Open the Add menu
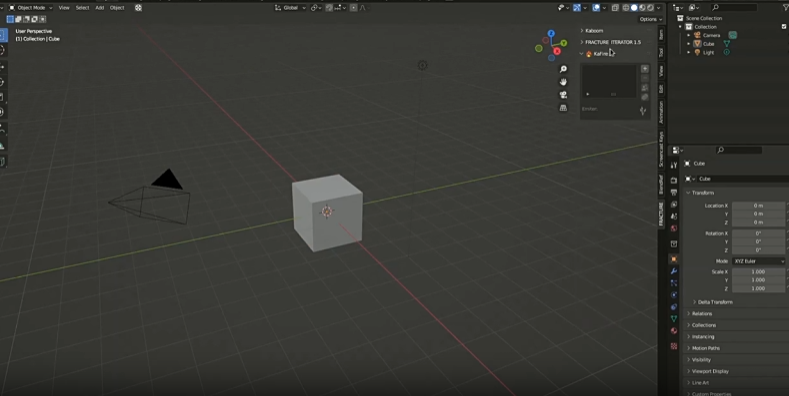789x396 pixels. point(100,8)
